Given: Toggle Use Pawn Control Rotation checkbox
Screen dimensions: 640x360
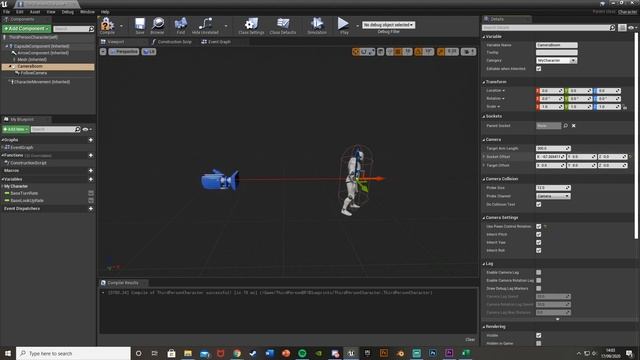Looking at the screenshot, I should 538,226.
